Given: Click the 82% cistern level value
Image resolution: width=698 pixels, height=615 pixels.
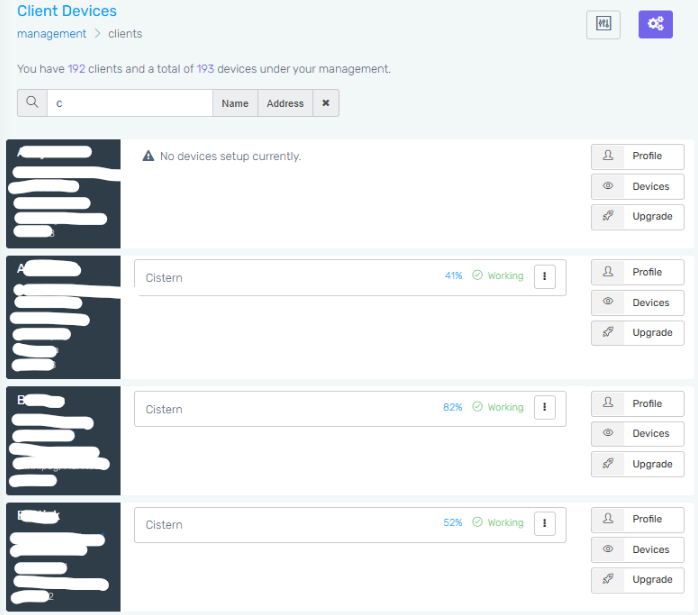Looking at the screenshot, I should (x=453, y=407).
